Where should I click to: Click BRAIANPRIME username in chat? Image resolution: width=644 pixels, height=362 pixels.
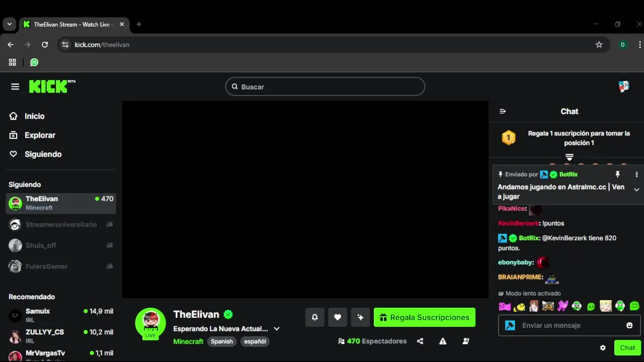(520, 277)
